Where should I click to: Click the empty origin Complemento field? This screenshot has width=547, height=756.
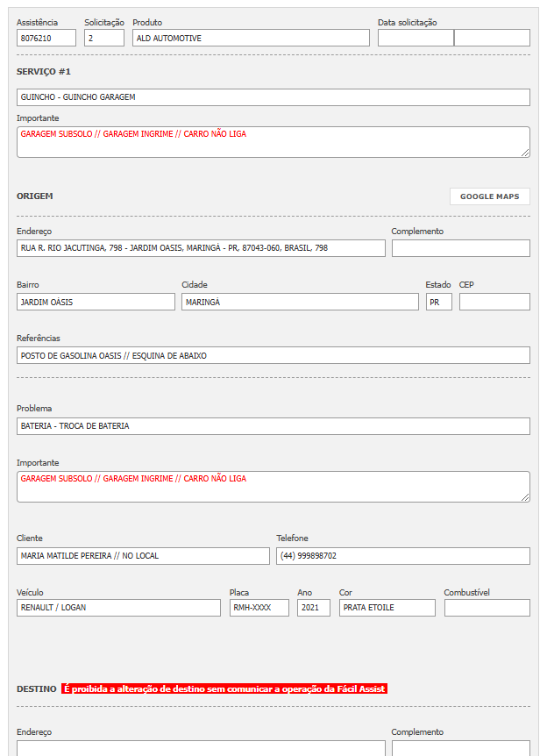(460, 248)
